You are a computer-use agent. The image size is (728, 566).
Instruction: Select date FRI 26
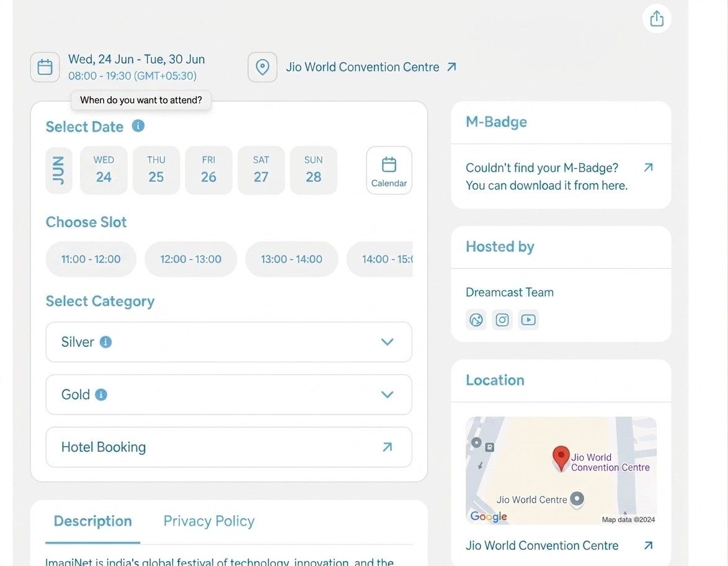(208, 170)
